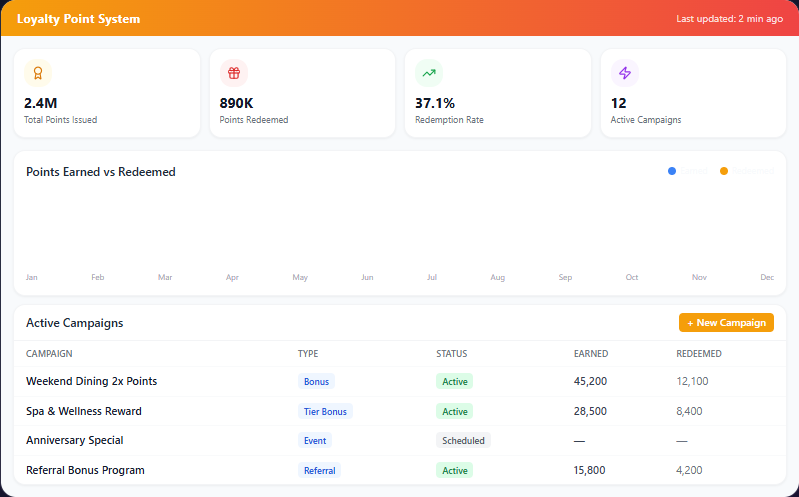
Task: Sort by the STATUS column header
Action: click(x=451, y=353)
